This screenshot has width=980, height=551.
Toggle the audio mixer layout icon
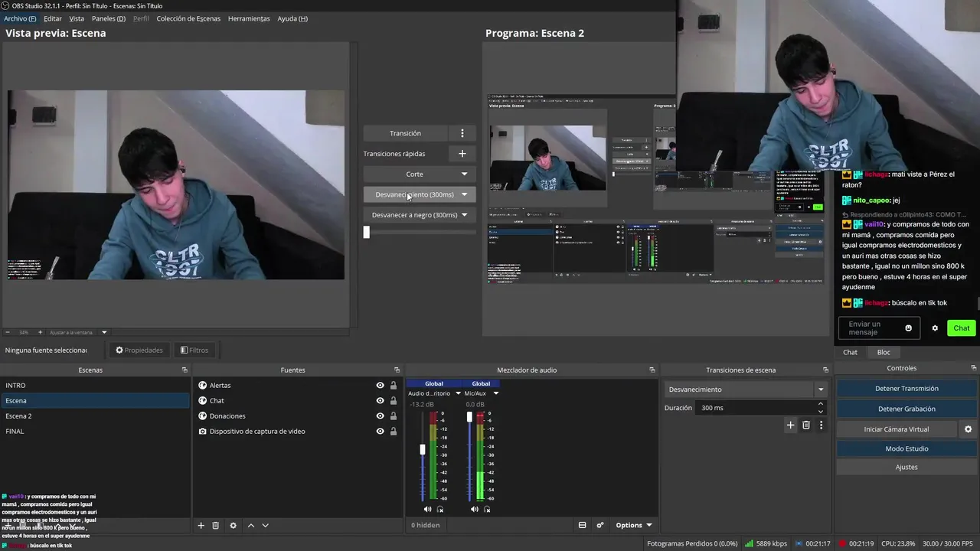[x=582, y=525]
